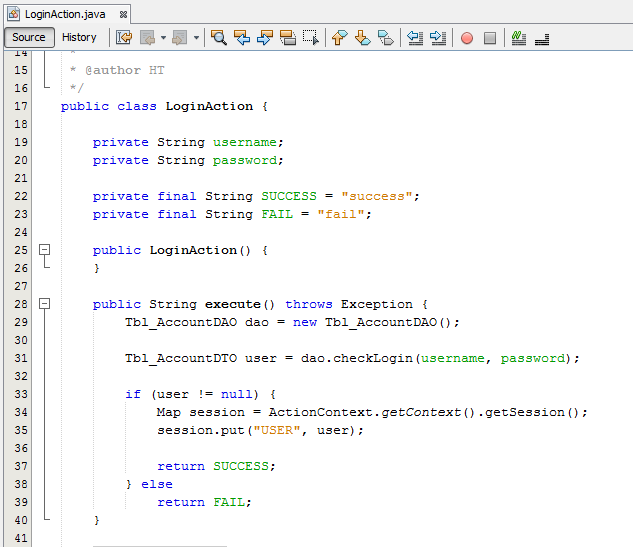This screenshot has width=633, height=547.
Task: Close the LoginAction.java tab
Action: (x=124, y=15)
